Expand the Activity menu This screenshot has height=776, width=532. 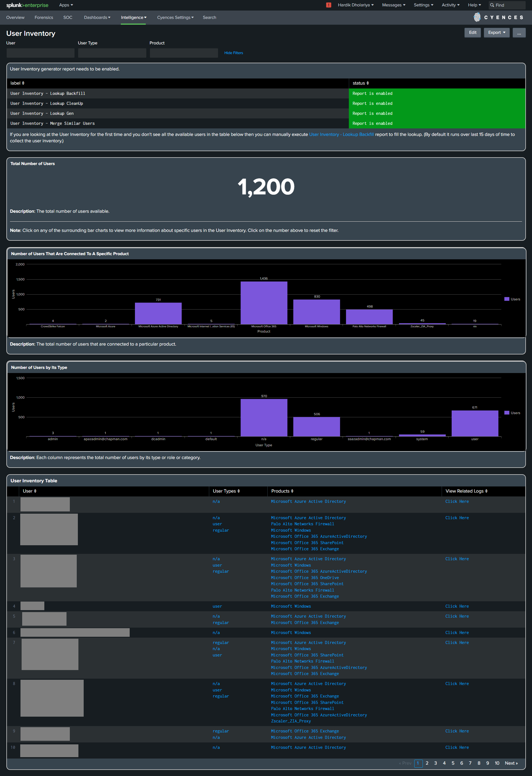pyautogui.click(x=451, y=5)
